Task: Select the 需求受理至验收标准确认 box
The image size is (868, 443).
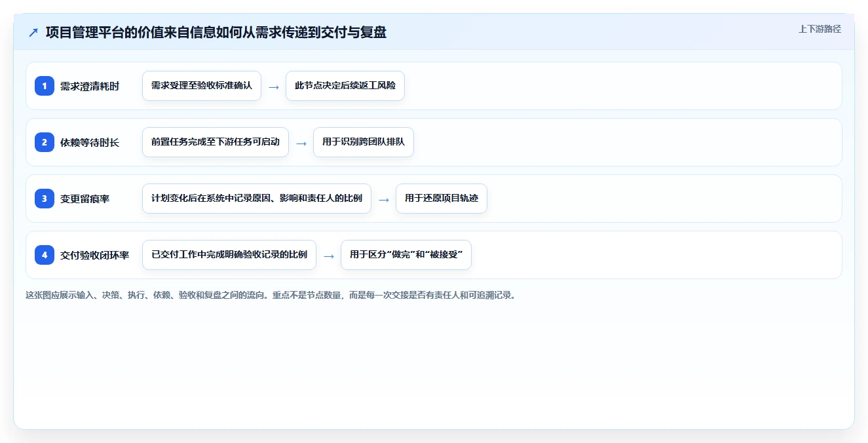Action: [x=202, y=86]
